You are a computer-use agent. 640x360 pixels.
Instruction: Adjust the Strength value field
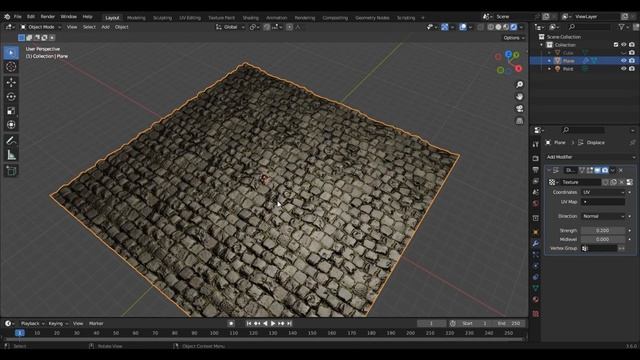click(x=603, y=231)
